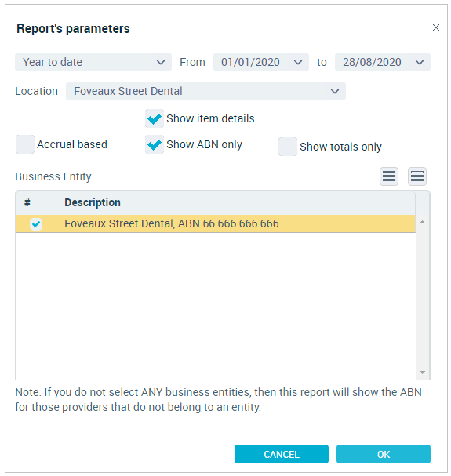Uncheck Show ABN only

click(155, 144)
